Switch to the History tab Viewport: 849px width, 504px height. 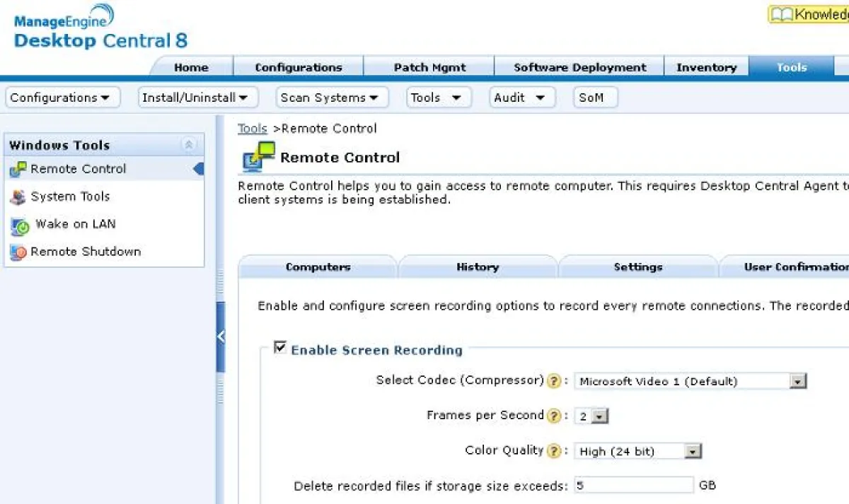pos(478,267)
